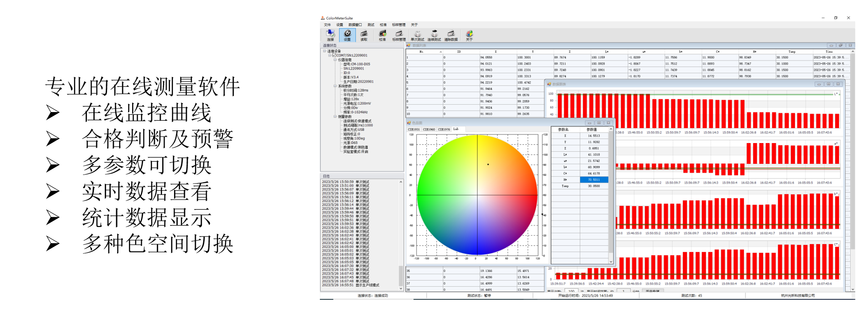This screenshot has width=868, height=318.
Task: Switch to the CIE1960 tab
Action: coord(429,129)
